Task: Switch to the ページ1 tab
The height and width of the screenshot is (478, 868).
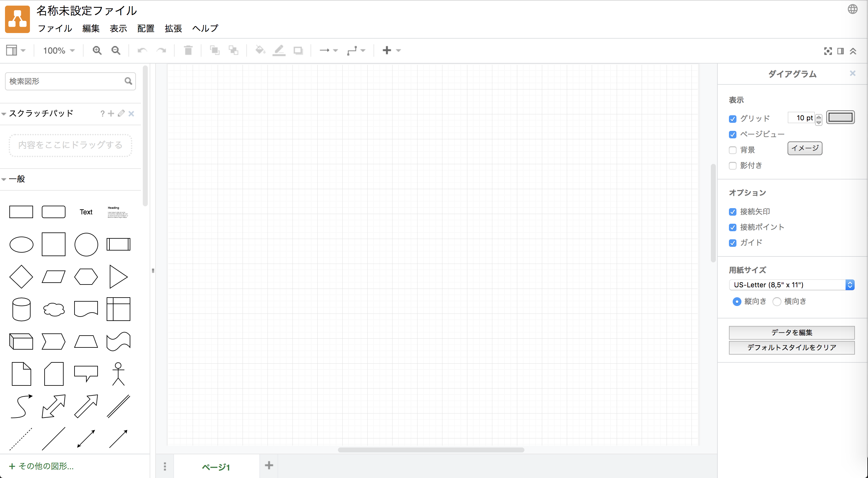Action: [216, 467]
